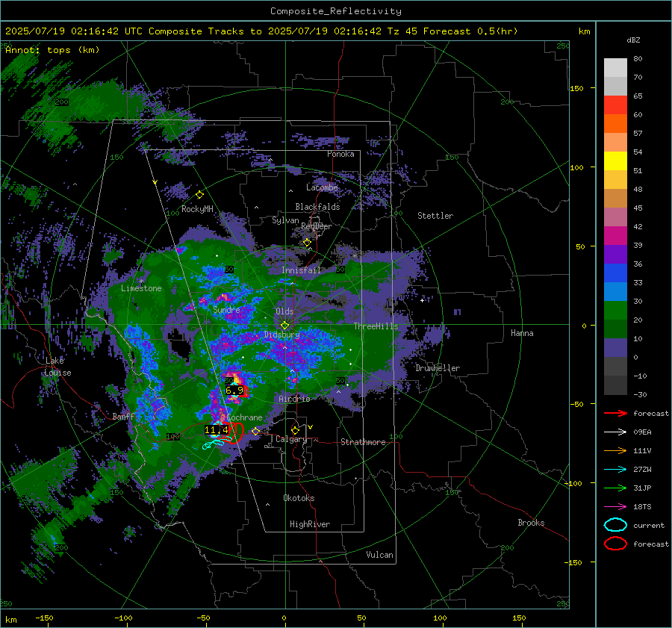Click the ThreeHills town label

coord(376,326)
